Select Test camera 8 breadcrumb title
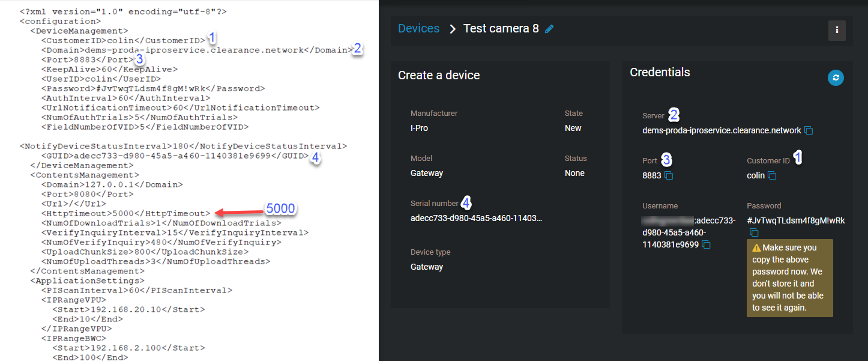The width and height of the screenshot is (868, 361). [501, 28]
